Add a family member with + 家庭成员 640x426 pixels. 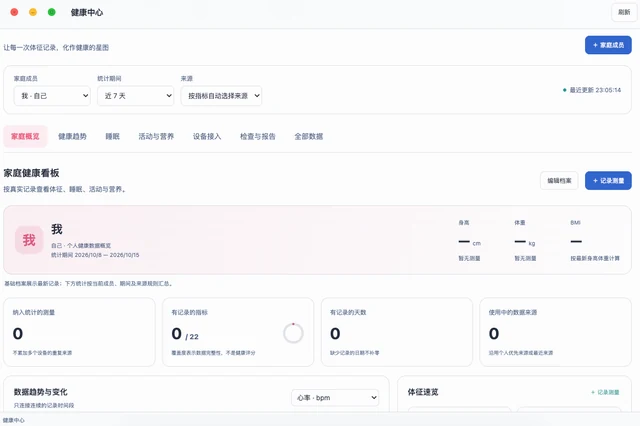pos(608,45)
